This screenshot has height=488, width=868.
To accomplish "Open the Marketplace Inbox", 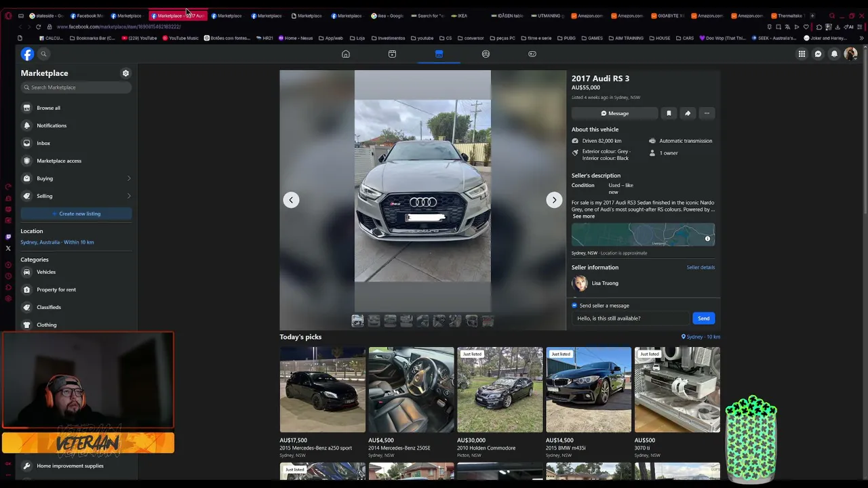I will [x=76, y=143].
